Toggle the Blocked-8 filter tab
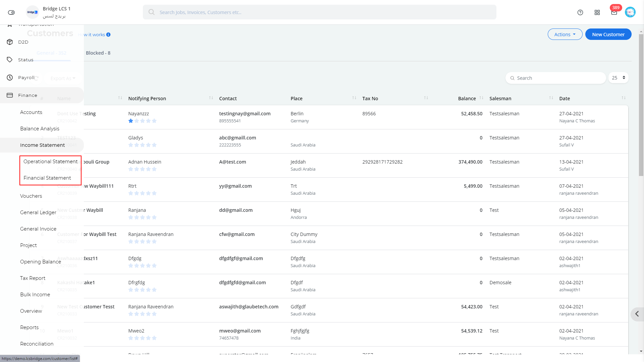The width and height of the screenshot is (644, 362). (98, 53)
